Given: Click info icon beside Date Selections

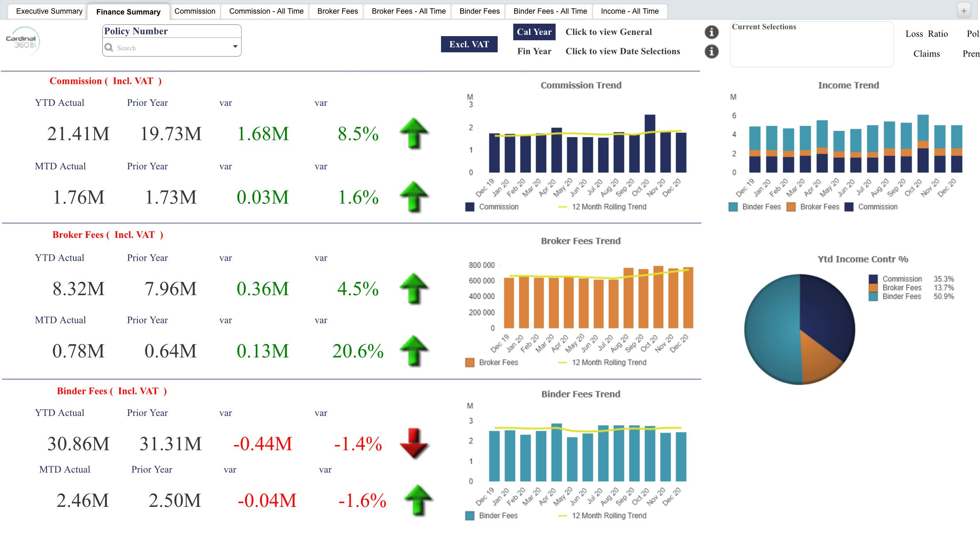Looking at the screenshot, I should (711, 51).
